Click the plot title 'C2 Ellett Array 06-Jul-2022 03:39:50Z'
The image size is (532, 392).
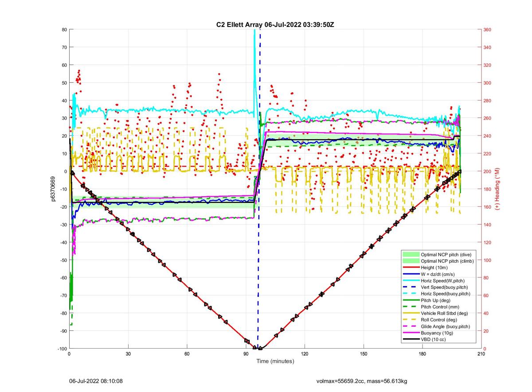tap(275, 25)
